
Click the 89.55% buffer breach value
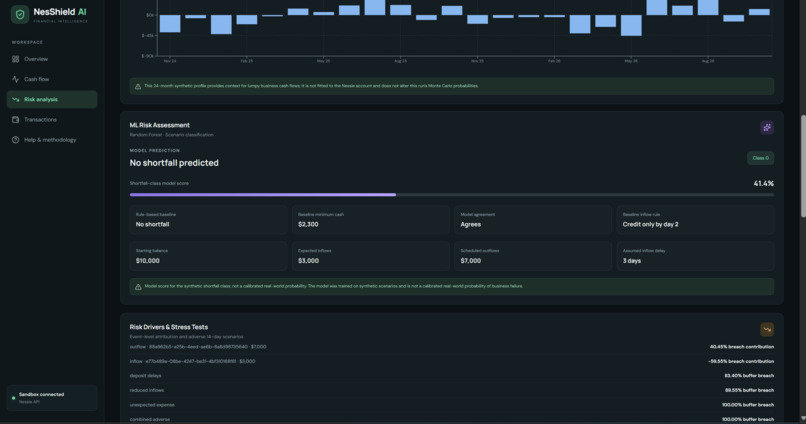click(x=749, y=390)
